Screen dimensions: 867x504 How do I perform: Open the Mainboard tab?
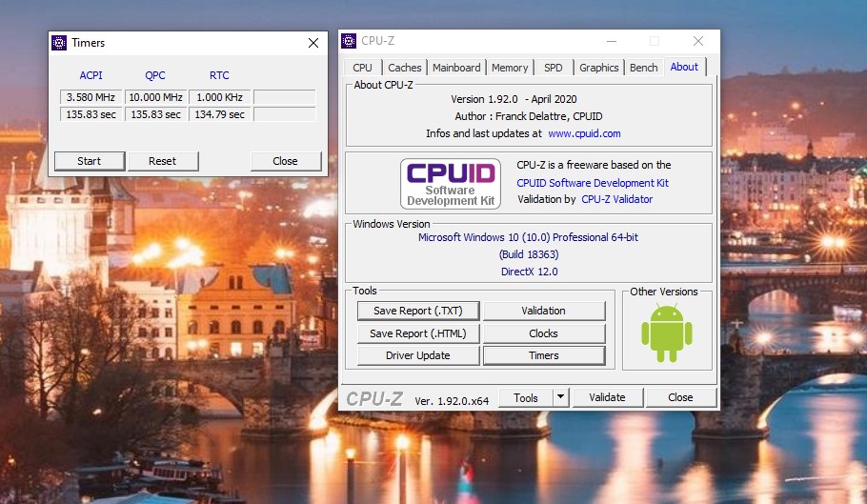[x=456, y=68]
